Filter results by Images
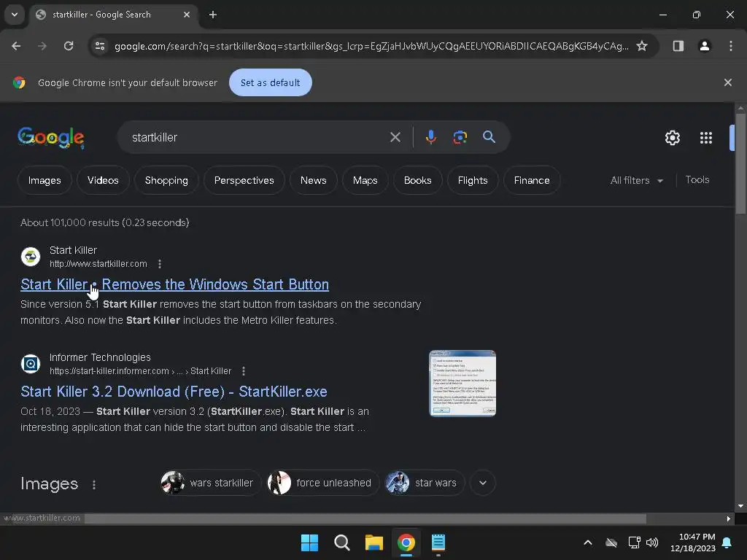Image resolution: width=747 pixels, height=560 pixels. (x=44, y=180)
